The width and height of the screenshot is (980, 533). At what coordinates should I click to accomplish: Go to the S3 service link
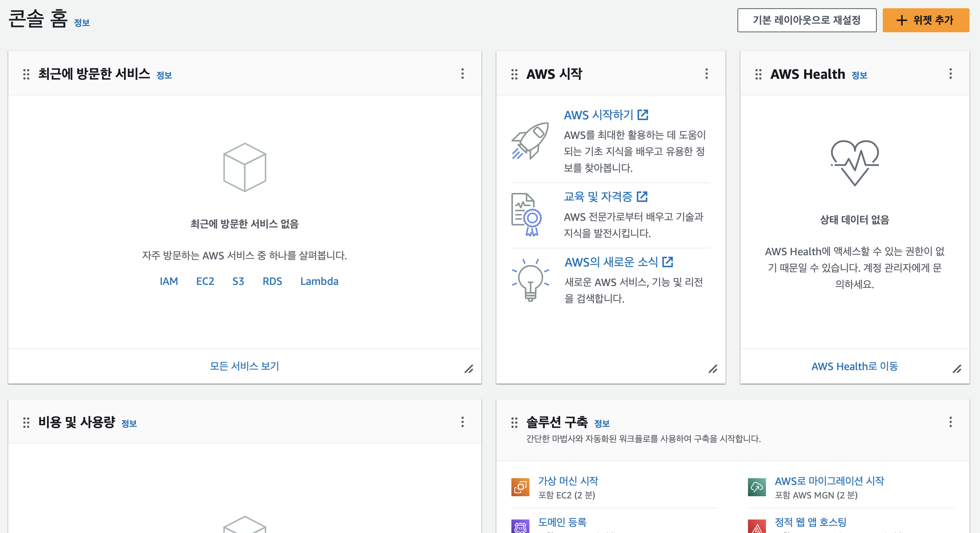238,282
